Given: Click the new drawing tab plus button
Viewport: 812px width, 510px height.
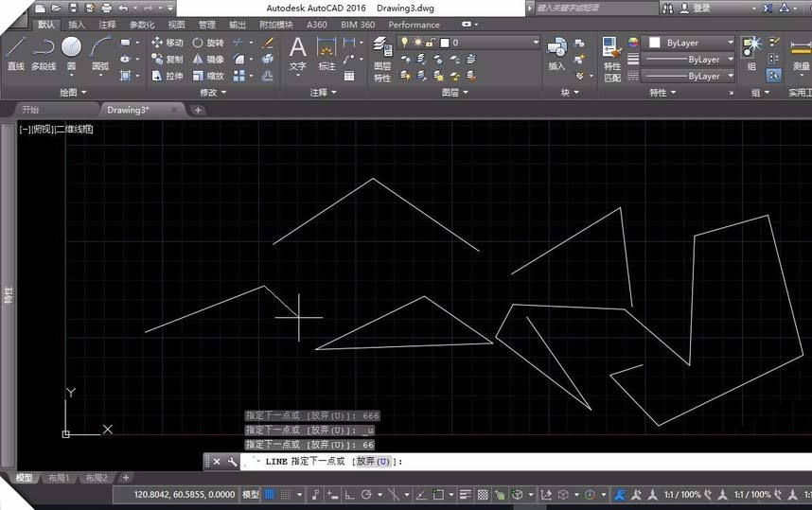Looking at the screenshot, I should [198, 110].
